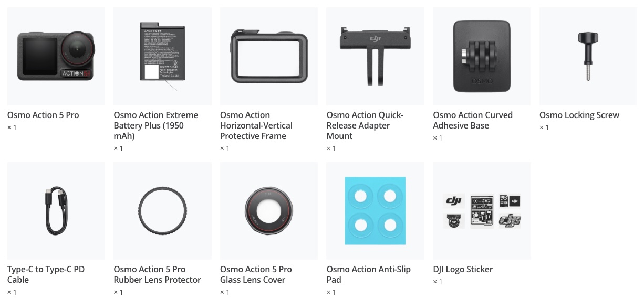Click the "Osmo Action Anti-Slip Pad" label
The image size is (644, 299).
click(x=369, y=274)
